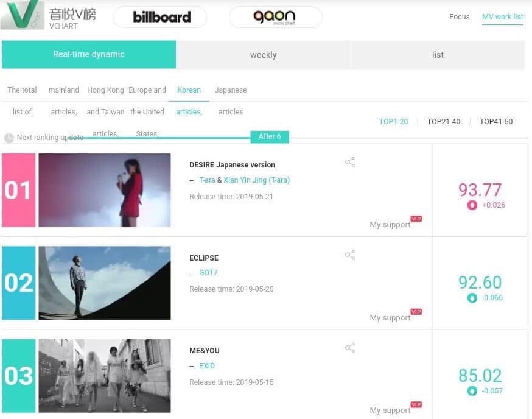The width and height of the screenshot is (532, 419).
Task: Click the pink up-arrow icon beside +0.026
Action: click(x=472, y=205)
